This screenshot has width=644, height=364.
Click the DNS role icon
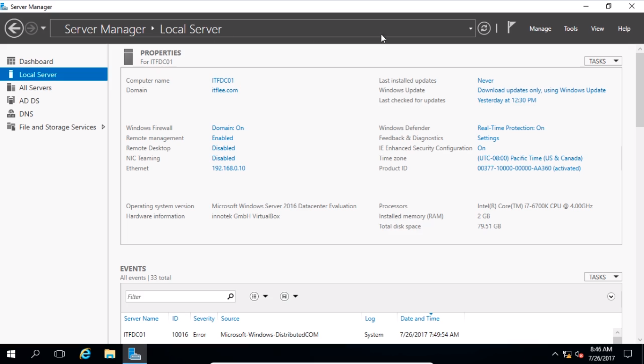point(11,114)
